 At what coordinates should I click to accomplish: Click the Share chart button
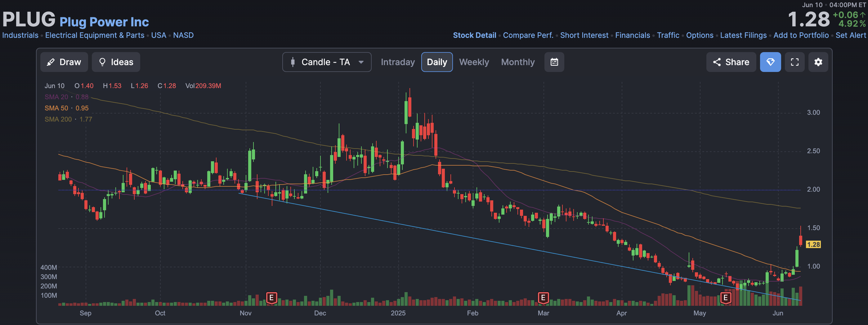pos(731,62)
